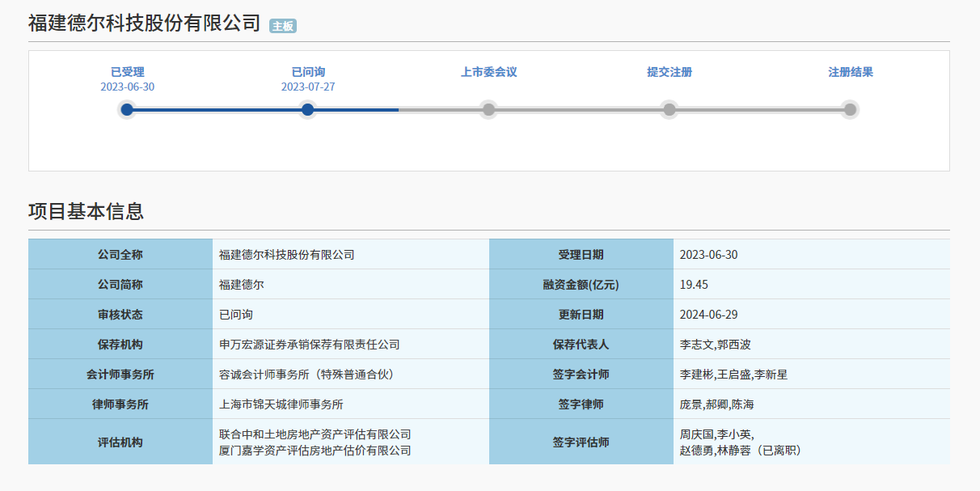Click the 评估机构 header cell
The width and height of the screenshot is (980, 491).
[120, 442]
